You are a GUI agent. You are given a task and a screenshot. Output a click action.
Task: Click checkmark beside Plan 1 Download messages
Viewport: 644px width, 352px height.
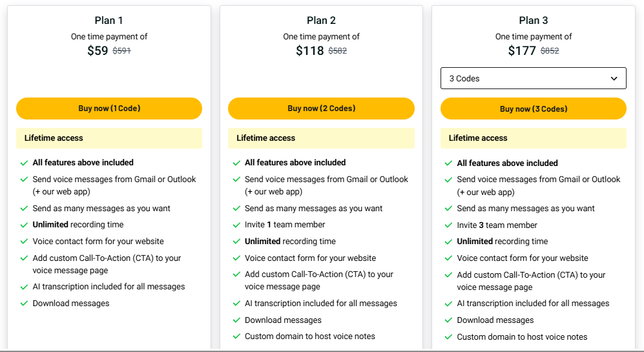(x=24, y=304)
